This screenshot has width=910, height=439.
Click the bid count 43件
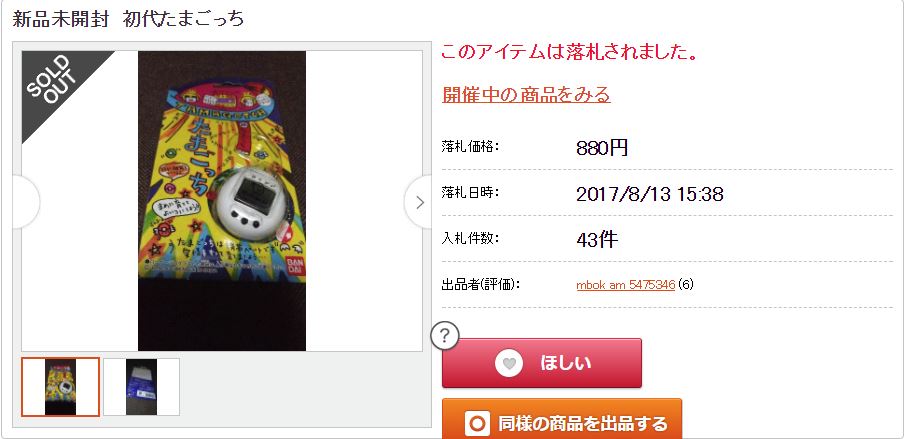coord(597,239)
